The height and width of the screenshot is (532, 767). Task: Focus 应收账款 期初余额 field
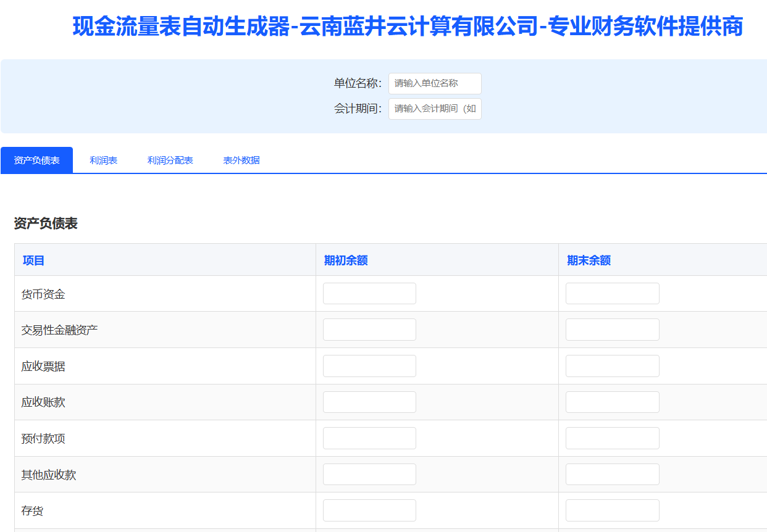tap(369, 402)
